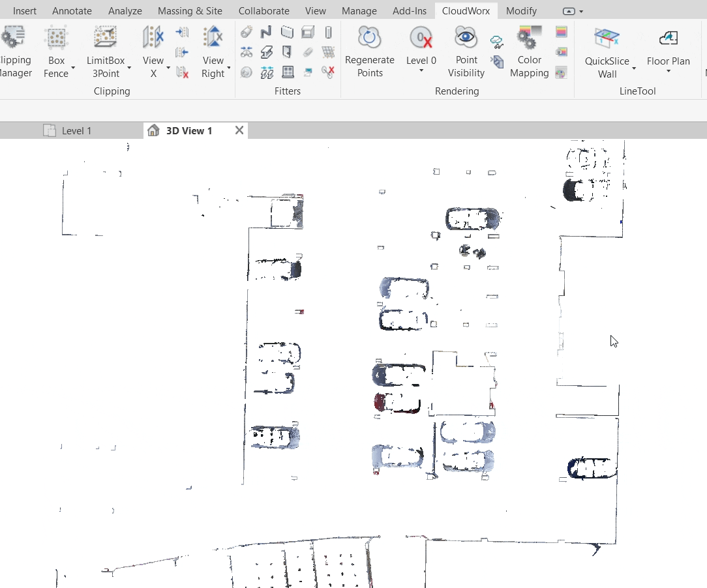Expand the QuickSlice Wall dropdown

[x=634, y=68]
